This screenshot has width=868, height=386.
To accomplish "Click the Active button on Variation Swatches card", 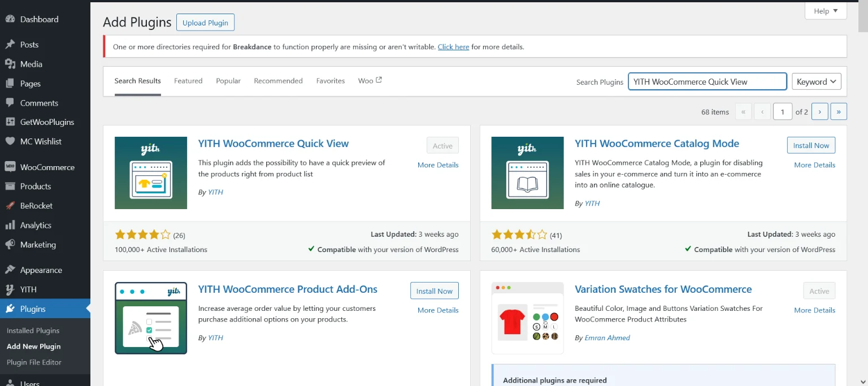I will point(819,291).
